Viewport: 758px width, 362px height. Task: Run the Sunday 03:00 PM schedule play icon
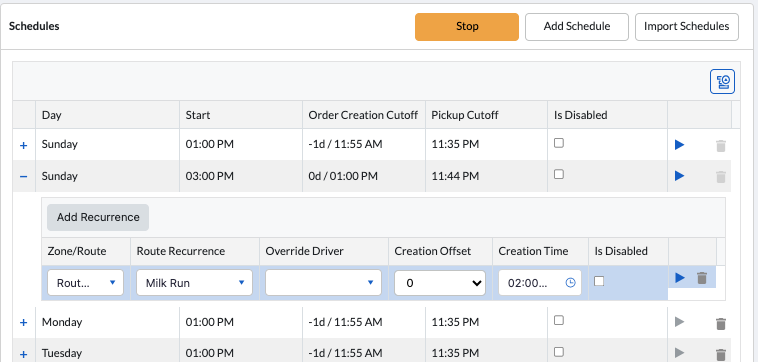(x=680, y=176)
